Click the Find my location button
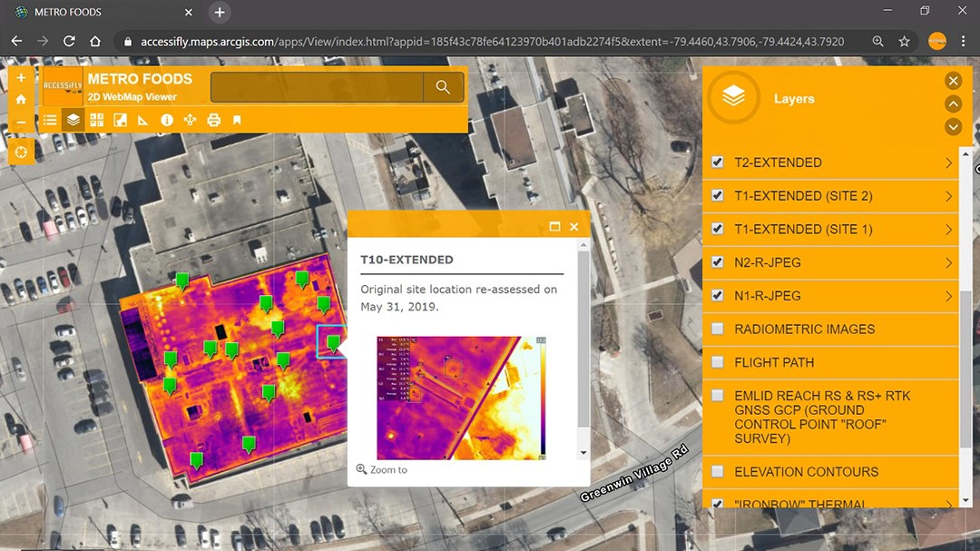Viewport: 980px width, 551px height. (x=21, y=152)
